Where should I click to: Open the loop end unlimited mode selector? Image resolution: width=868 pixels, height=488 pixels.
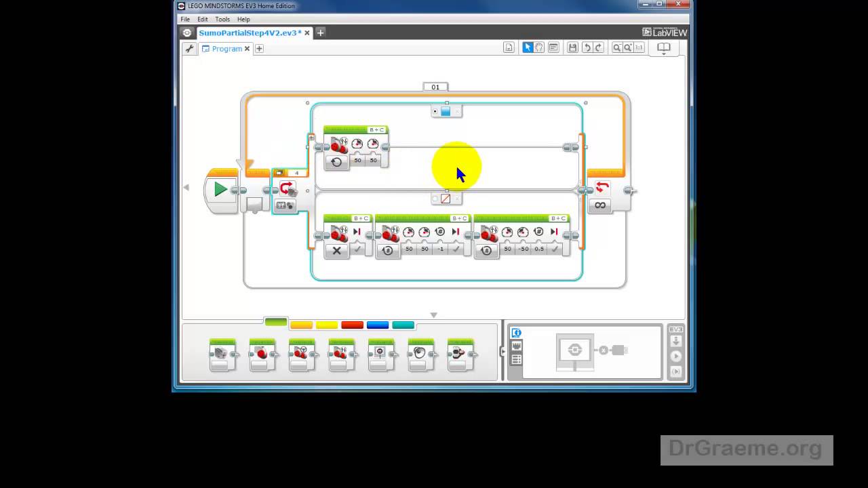600,205
